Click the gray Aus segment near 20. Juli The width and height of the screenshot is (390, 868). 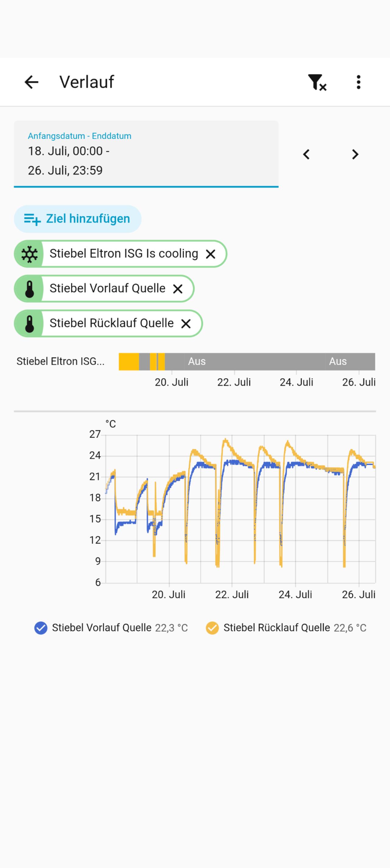(197, 361)
